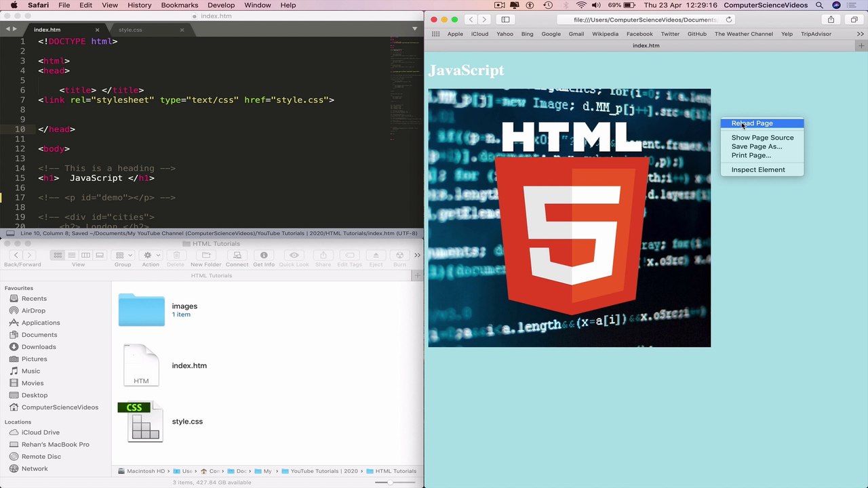The image size is (868, 488).
Task: Open the Action gear dropdown
Action: (x=151, y=255)
